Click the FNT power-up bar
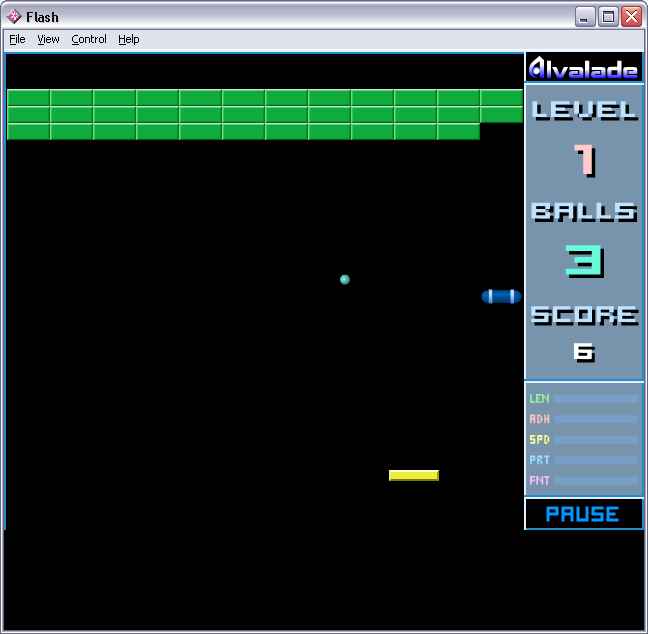Image resolution: width=648 pixels, height=634 pixels. [596, 480]
